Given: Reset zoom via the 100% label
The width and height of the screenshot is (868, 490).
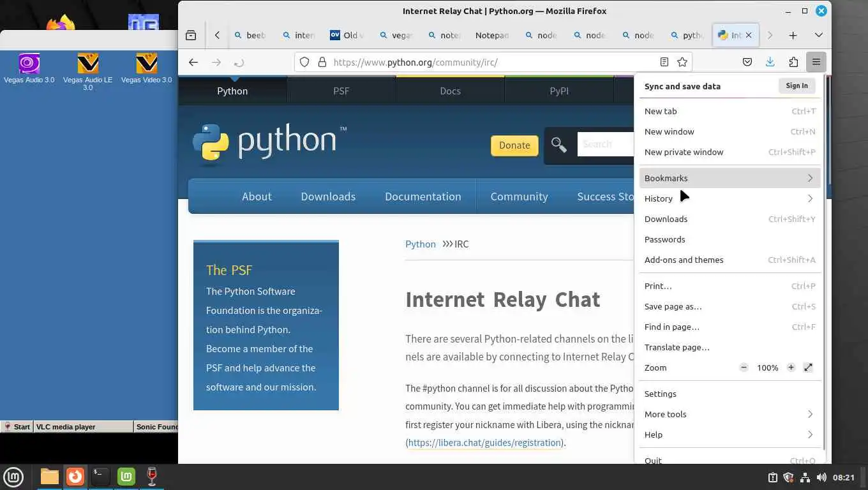Looking at the screenshot, I should [767, 367].
